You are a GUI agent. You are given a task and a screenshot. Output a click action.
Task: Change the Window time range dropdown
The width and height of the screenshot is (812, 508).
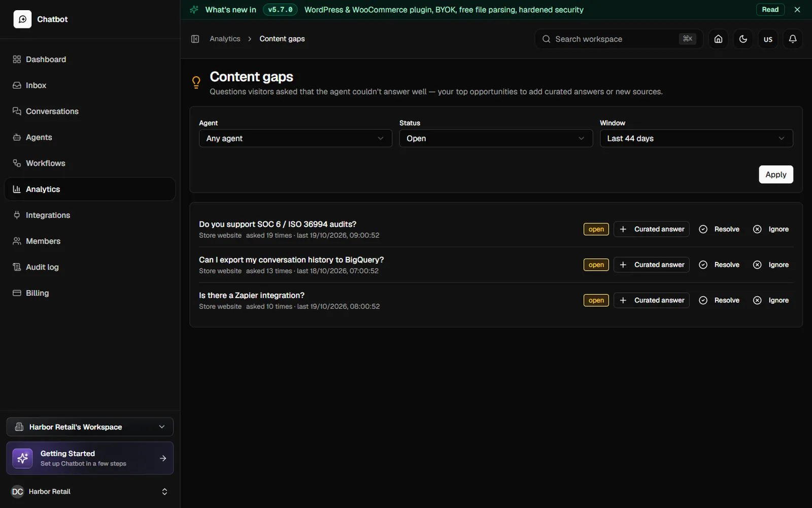[696, 138]
